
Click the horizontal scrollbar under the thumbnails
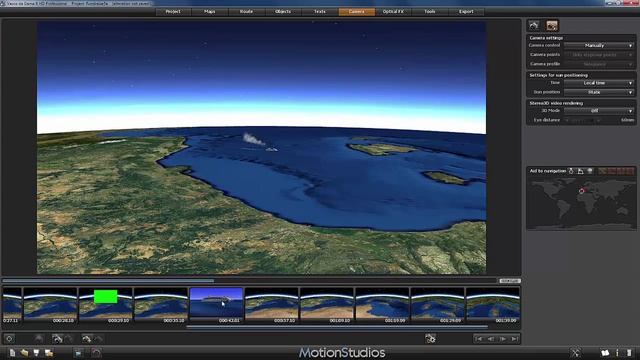point(337,327)
